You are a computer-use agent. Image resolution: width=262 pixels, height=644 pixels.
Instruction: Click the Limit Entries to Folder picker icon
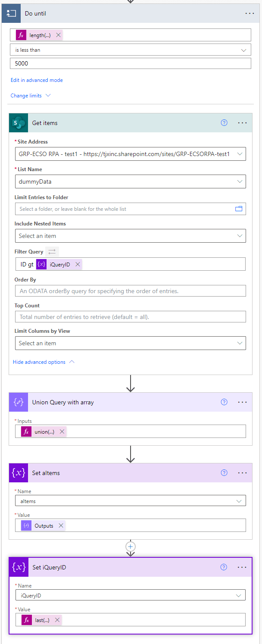pos(239,209)
